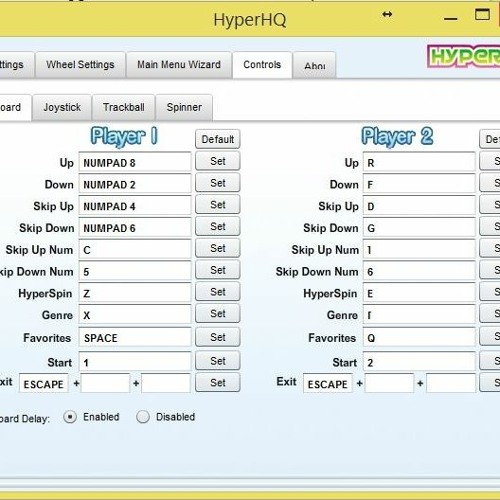Click the Player 1 Default button

218,139
